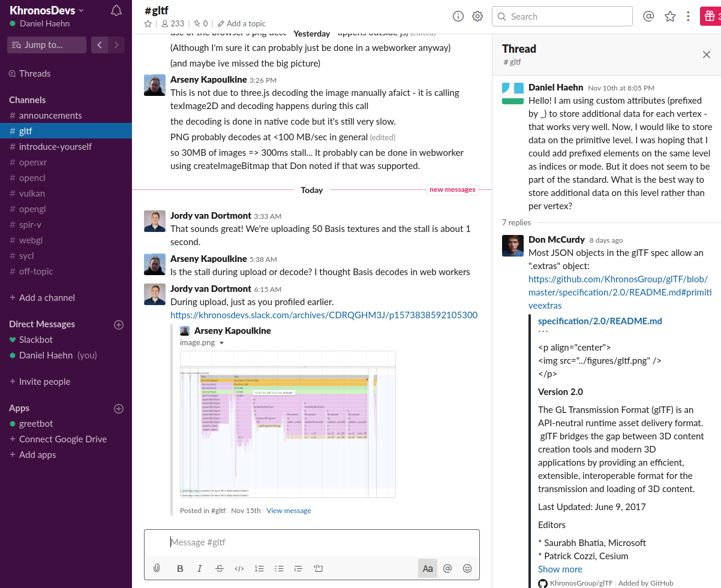Toggle Aa formatting toolbar
Image resolution: width=721 pixels, height=588 pixels.
pos(428,568)
